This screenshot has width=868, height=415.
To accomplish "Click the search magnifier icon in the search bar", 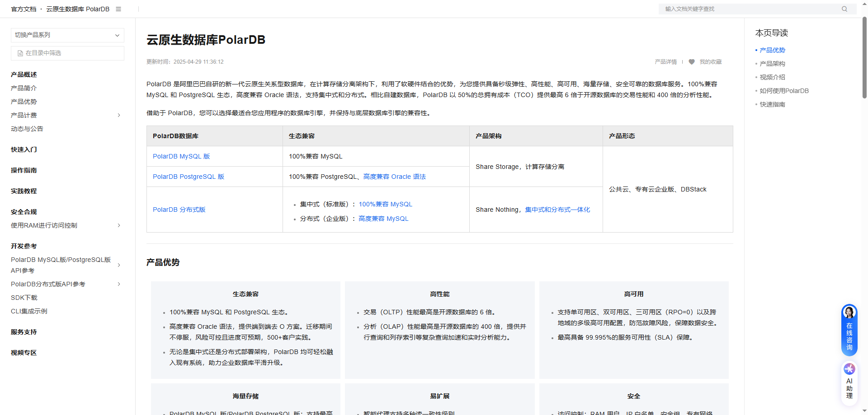I will tap(844, 9).
